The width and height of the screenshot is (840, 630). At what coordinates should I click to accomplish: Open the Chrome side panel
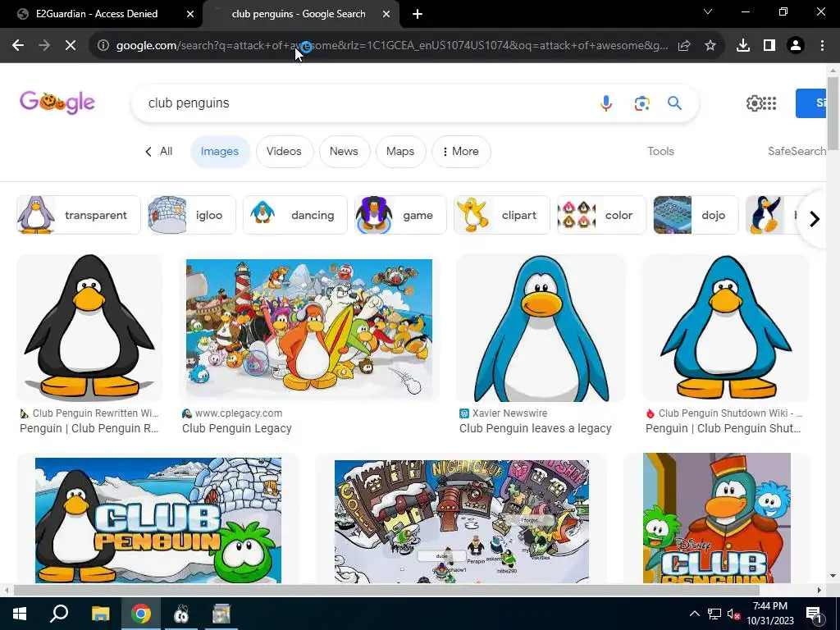(769, 46)
